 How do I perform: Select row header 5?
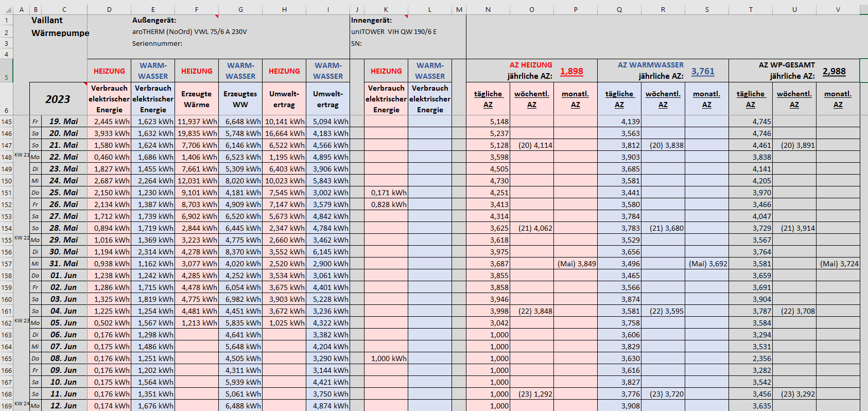point(6,77)
